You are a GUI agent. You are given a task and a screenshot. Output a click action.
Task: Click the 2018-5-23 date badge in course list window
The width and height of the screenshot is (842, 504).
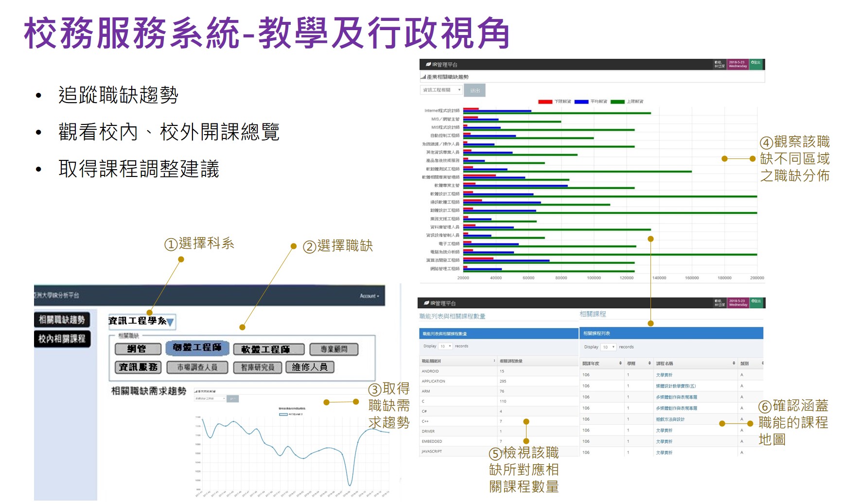tap(737, 303)
